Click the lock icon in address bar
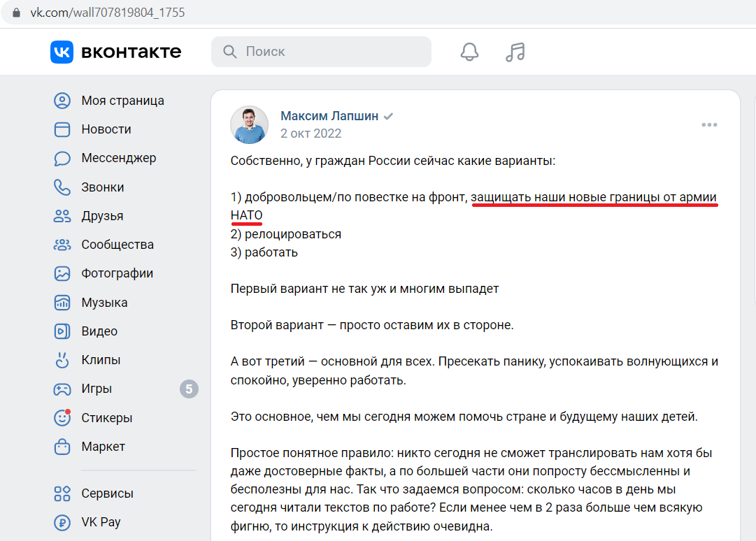This screenshot has height=541, width=756. point(16,13)
